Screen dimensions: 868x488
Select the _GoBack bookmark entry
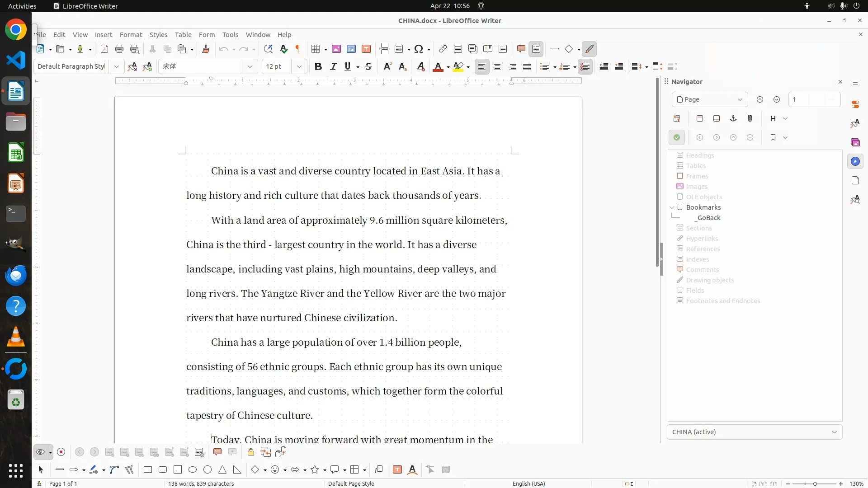pyautogui.click(x=708, y=218)
